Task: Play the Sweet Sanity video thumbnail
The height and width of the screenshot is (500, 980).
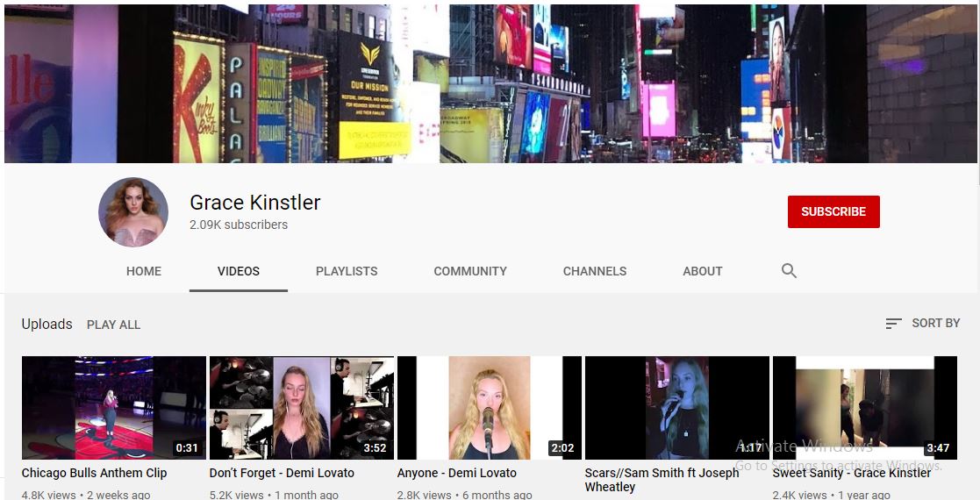Action: [x=865, y=408]
